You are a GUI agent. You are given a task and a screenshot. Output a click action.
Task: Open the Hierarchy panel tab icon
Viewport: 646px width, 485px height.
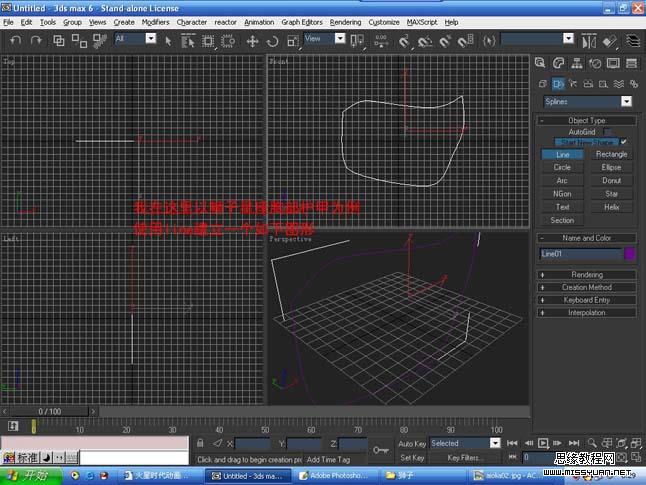[x=577, y=63]
